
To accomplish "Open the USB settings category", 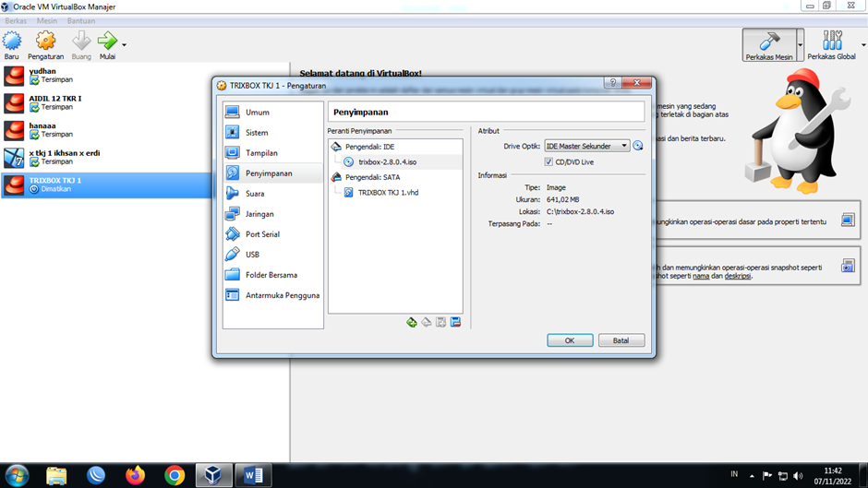I will click(x=273, y=255).
